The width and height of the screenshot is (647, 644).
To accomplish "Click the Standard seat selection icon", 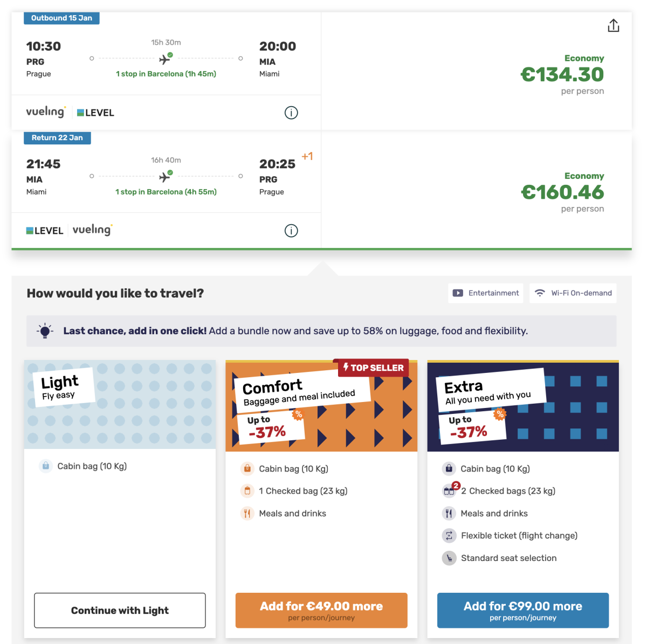I will 449,558.
